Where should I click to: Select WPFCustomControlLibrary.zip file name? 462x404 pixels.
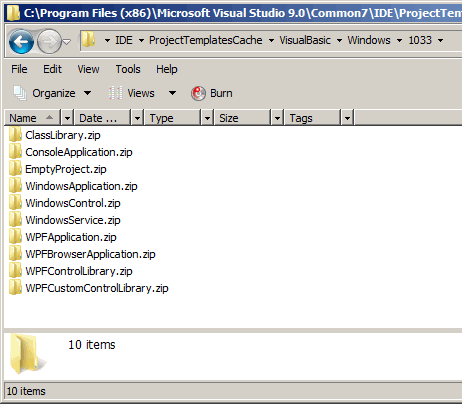97,288
